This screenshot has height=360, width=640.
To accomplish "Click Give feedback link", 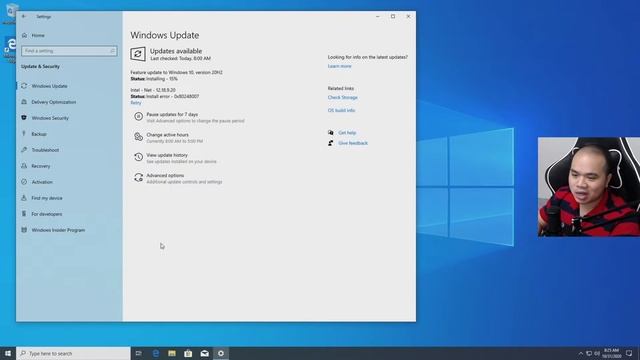I will click(353, 143).
